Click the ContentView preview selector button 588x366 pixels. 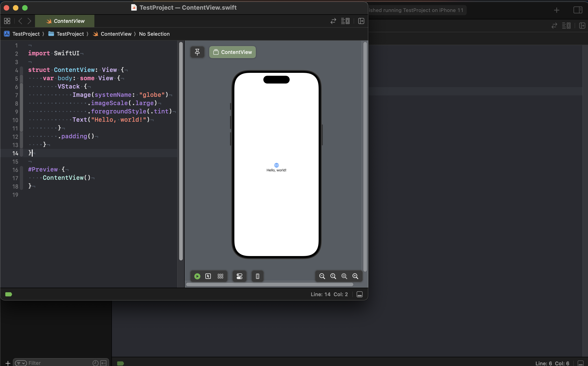pos(232,52)
